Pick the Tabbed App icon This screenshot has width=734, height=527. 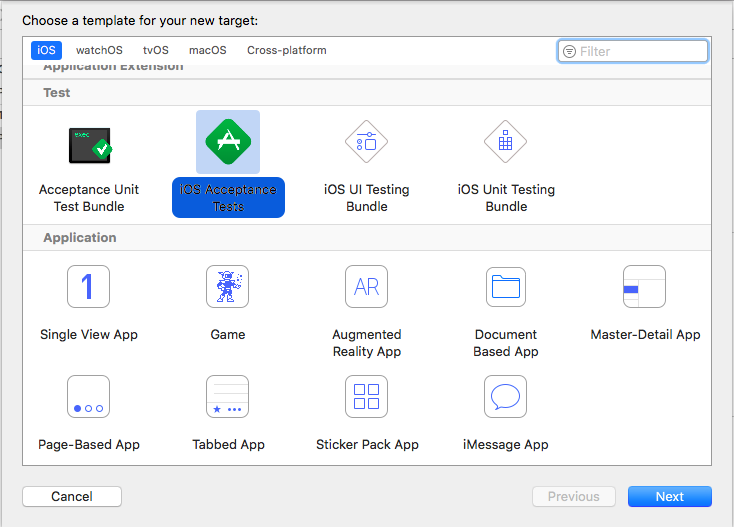click(x=228, y=396)
